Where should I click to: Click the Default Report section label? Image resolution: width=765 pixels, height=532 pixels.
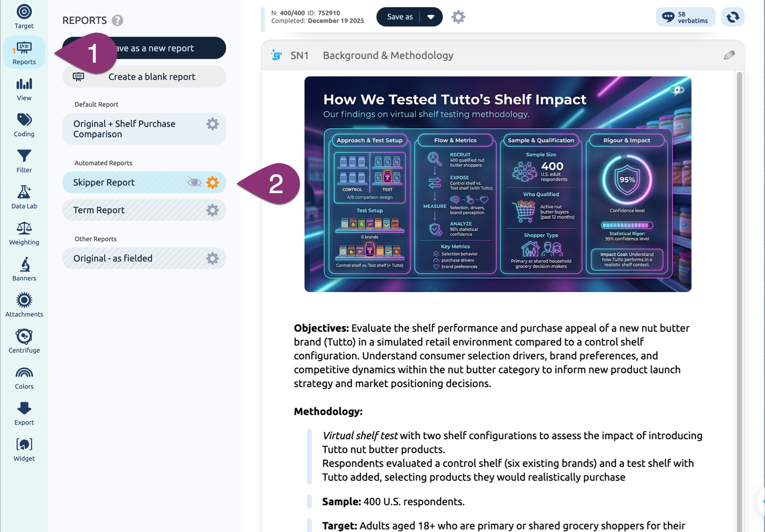coord(96,104)
